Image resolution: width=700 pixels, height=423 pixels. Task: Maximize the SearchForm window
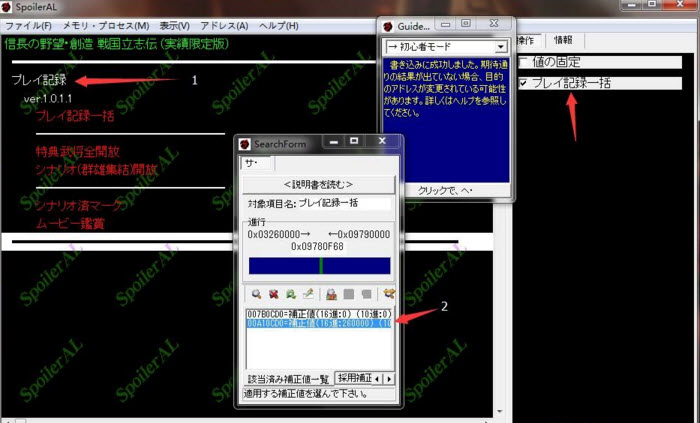pos(354,141)
